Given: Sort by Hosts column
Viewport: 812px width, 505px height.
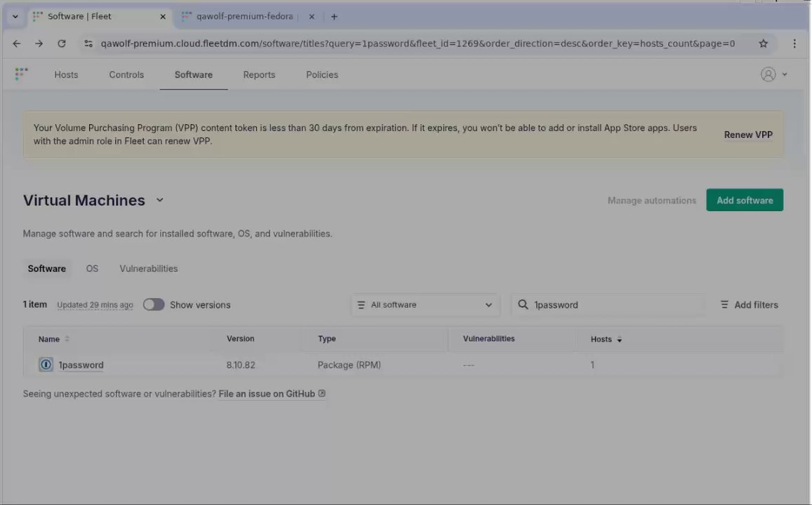Looking at the screenshot, I should click(606, 339).
